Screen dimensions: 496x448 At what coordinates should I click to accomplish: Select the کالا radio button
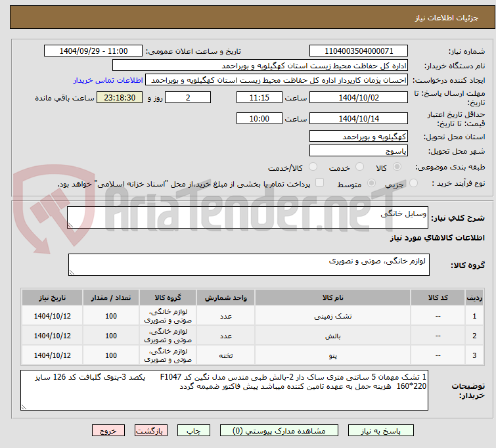click(x=397, y=167)
